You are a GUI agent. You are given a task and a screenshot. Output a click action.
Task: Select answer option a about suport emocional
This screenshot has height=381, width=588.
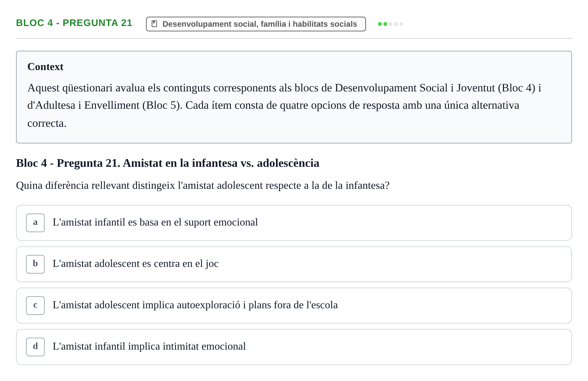[x=294, y=223]
